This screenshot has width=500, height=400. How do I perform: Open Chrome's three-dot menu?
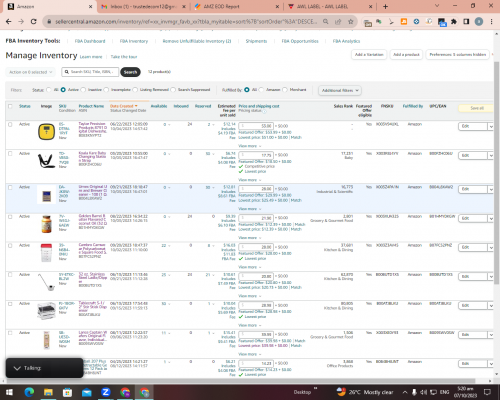[491, 22]
